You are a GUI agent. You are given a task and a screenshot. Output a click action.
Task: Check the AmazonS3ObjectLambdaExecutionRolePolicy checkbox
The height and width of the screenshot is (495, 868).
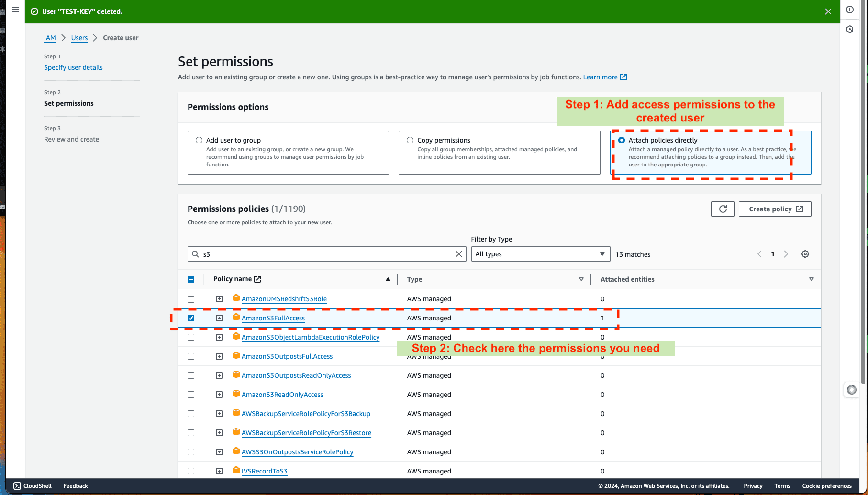point(191,337)
